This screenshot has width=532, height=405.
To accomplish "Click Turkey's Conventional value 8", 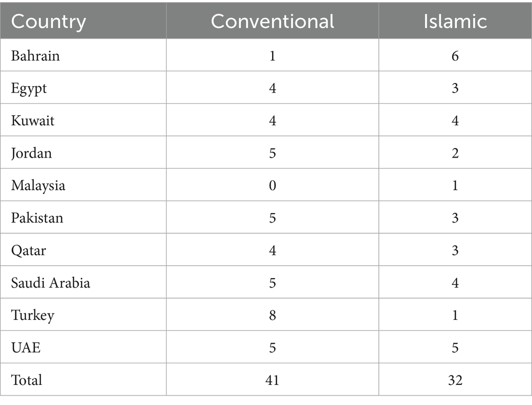I will click(272, 315).
